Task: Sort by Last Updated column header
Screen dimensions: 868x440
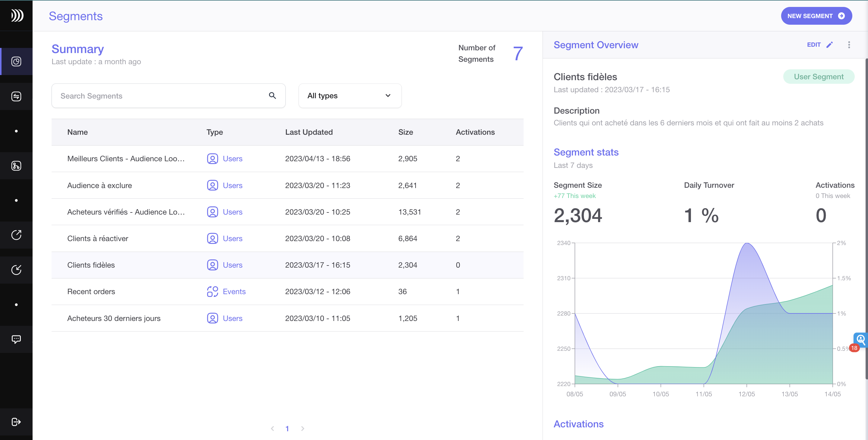Action: 309,132
